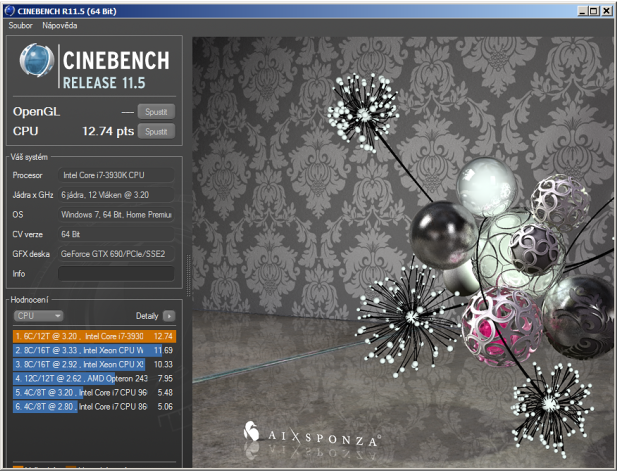Click the CV verze 64 Bit field

(x=116, y=235)
